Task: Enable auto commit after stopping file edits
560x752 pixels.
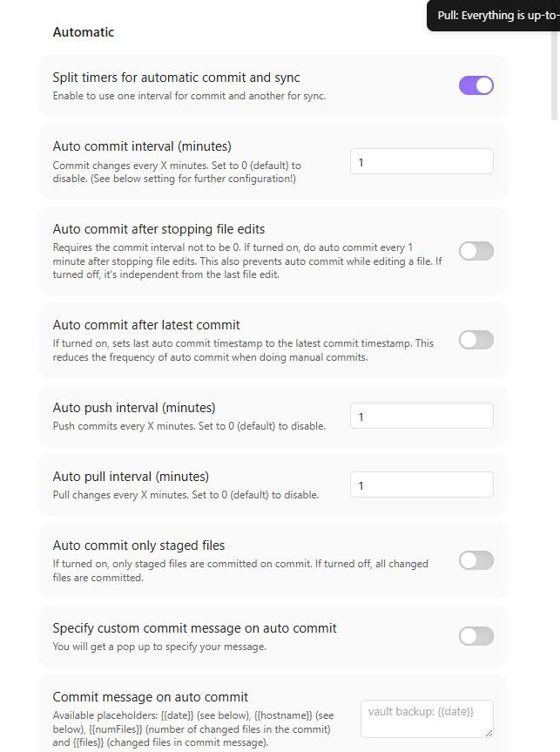Action: [476, 251]
